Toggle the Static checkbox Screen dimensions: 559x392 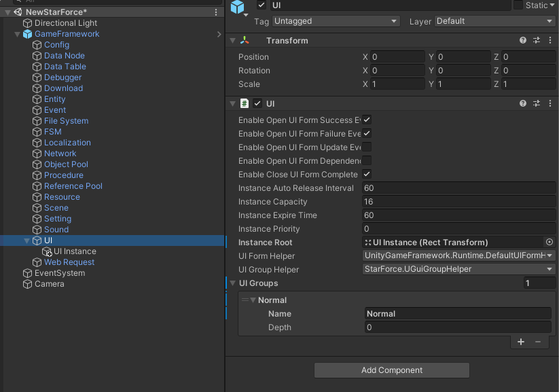click(518, 5)
